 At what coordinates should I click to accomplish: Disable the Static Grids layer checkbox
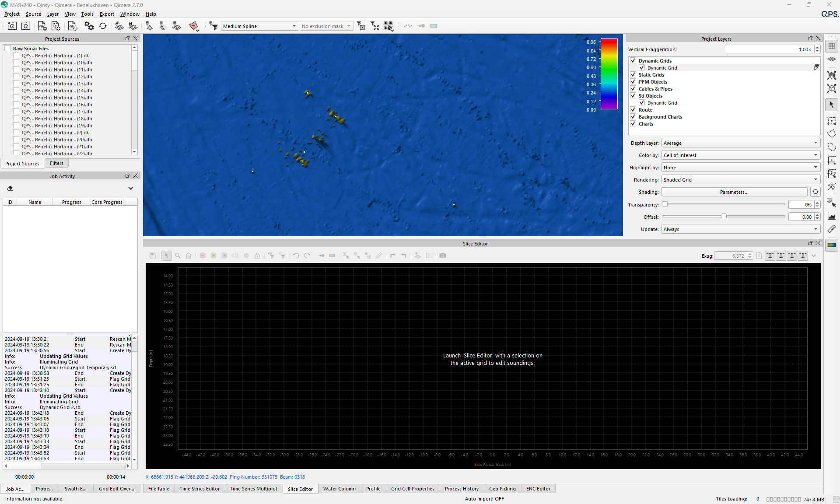[633, 74]
